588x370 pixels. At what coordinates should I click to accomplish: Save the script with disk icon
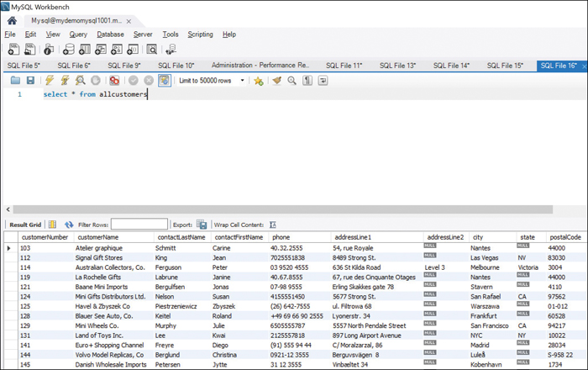(30, 80)
